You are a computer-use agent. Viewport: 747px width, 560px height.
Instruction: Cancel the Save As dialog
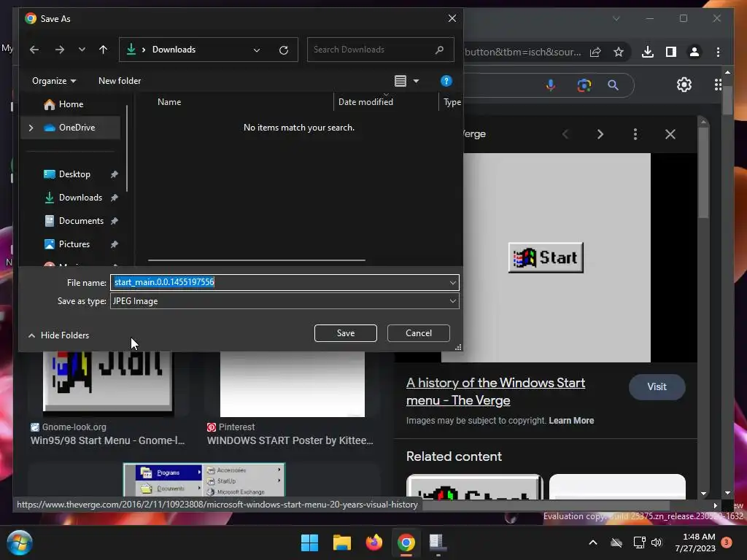(418, 333)
